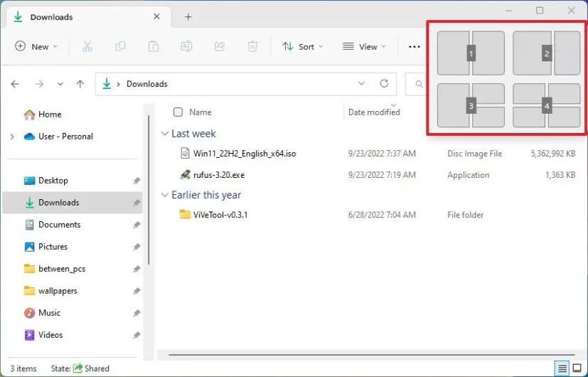Click the horizontal scrollbar of the file list

tap(371, 354)
